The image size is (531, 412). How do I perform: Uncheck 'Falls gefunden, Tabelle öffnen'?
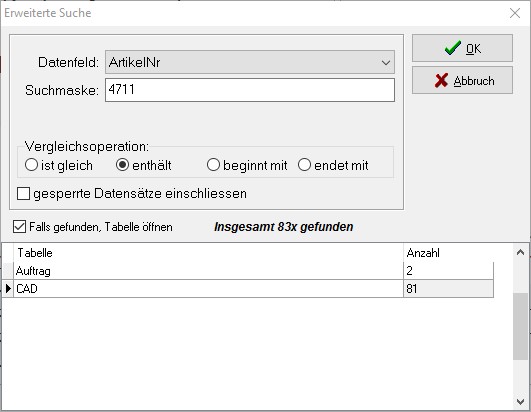pos(19,226)
